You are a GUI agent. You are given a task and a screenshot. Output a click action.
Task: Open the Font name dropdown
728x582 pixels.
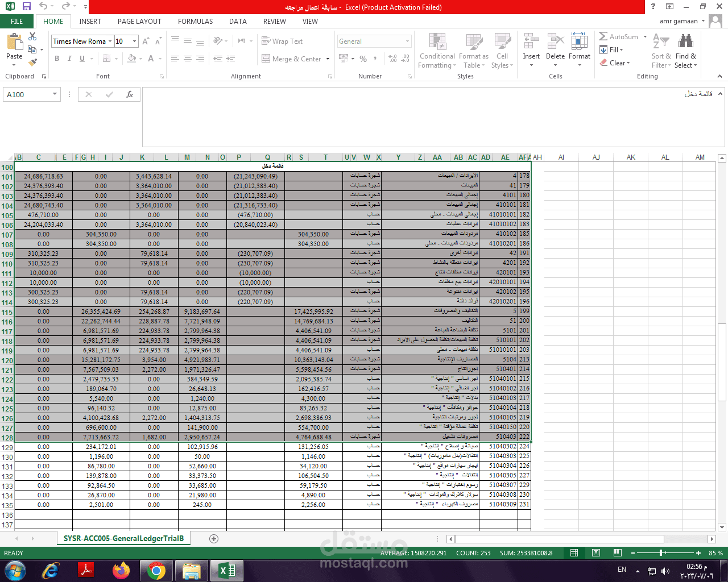click(109, 41)
